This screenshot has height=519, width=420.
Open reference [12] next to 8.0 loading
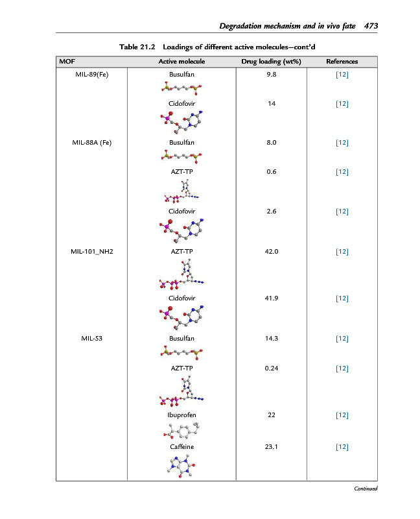[x=342, y=142]
